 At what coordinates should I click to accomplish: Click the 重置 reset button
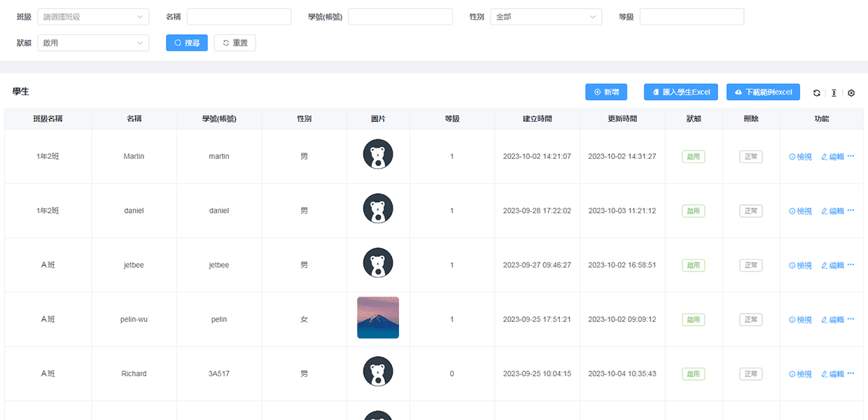[x=235, y=43]
